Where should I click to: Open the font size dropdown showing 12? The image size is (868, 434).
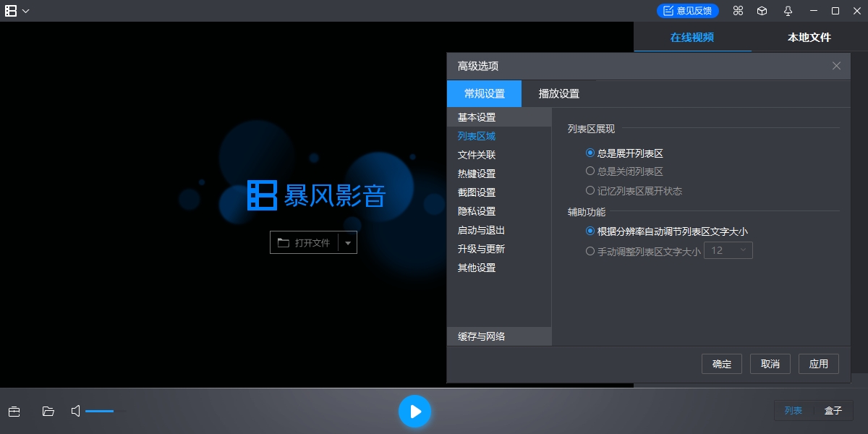point(728,250)
